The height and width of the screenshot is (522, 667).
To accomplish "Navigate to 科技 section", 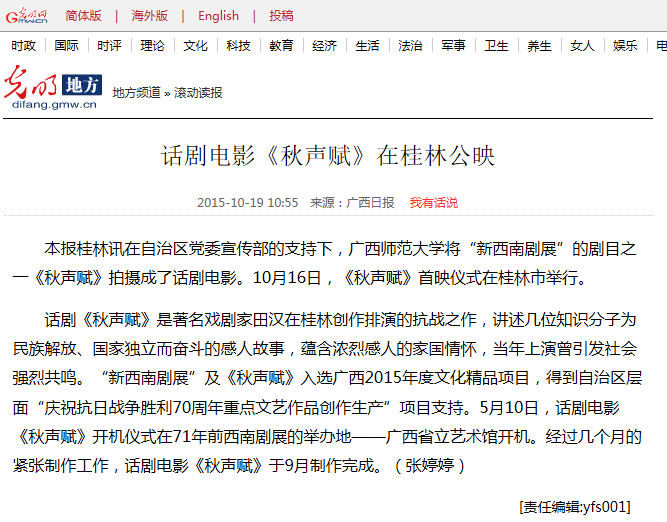I will coord(238,45).
